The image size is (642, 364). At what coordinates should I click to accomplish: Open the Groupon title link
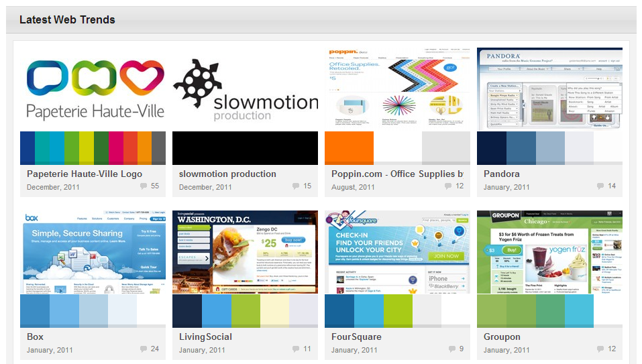502,337
